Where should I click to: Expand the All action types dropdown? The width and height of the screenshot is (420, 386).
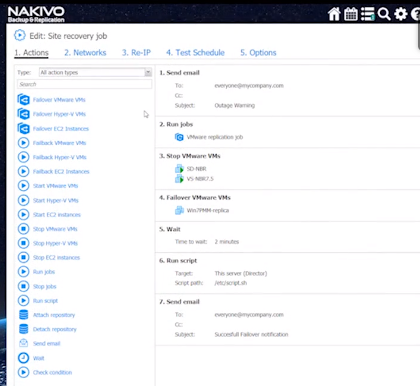pyautogui.click(x=95, y=72)
